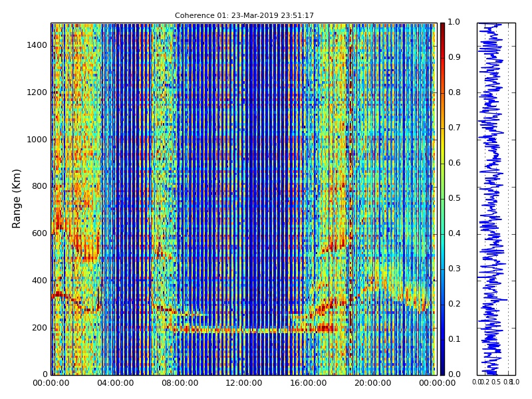Click the 400 range tick label
This screenshot has width=532, height=399.
39,281
